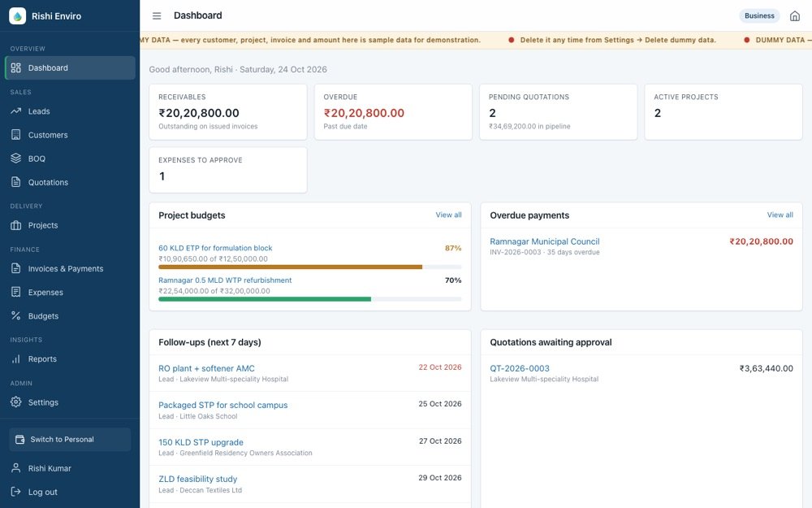Open Ramnagar 0.5 MLD WTP refurbishment project
Viewport: 812px width, 508px height.
(x=225, y=280)
